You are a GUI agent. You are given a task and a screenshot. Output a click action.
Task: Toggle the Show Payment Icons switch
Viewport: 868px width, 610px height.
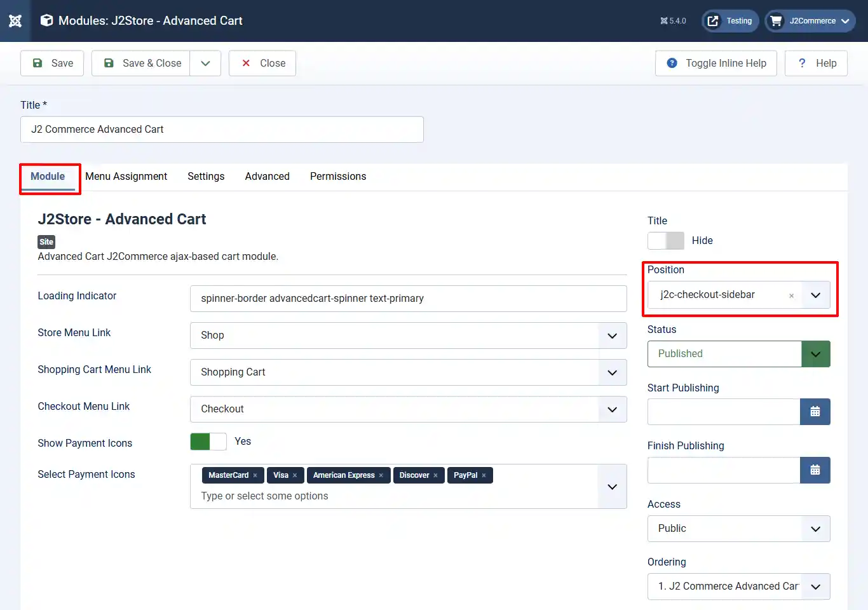pos(208,442)
